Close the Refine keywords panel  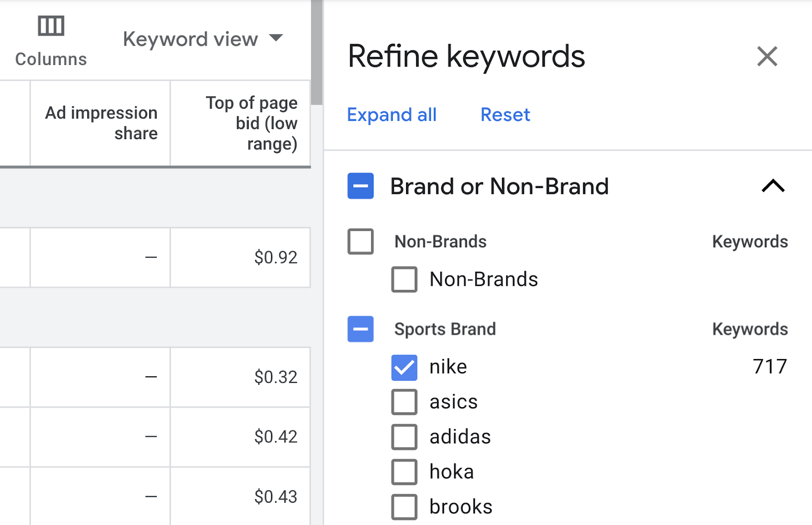pos(767,56)
